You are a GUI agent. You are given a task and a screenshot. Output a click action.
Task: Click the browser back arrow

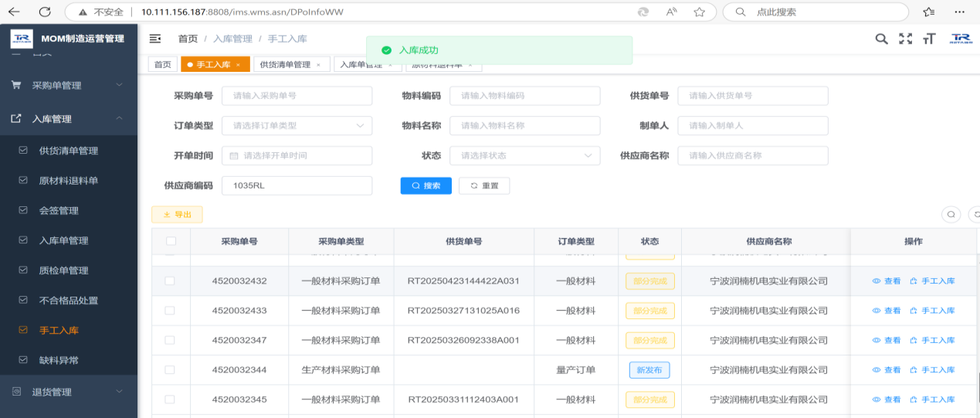pos(13,12)
